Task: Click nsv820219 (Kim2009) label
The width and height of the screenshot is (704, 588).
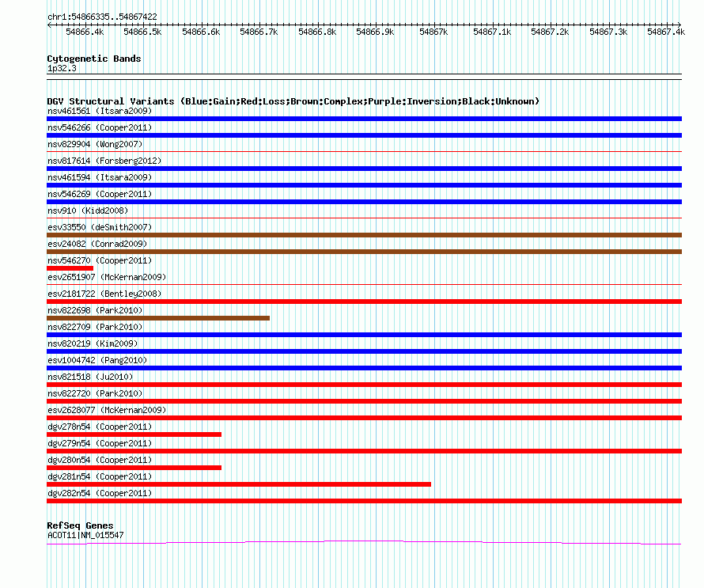Action: click(x=93, y=343)
